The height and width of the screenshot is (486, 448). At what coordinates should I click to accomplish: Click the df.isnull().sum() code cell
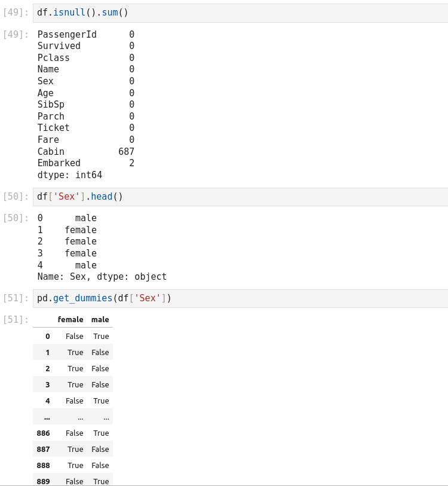239,13
